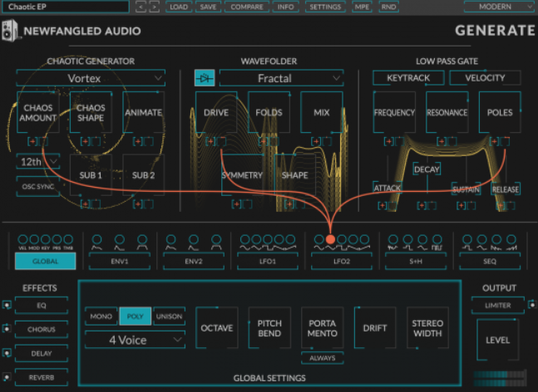Click the LEVEL output knob
This screenshot has width=538, height=392.
[497, 340]
